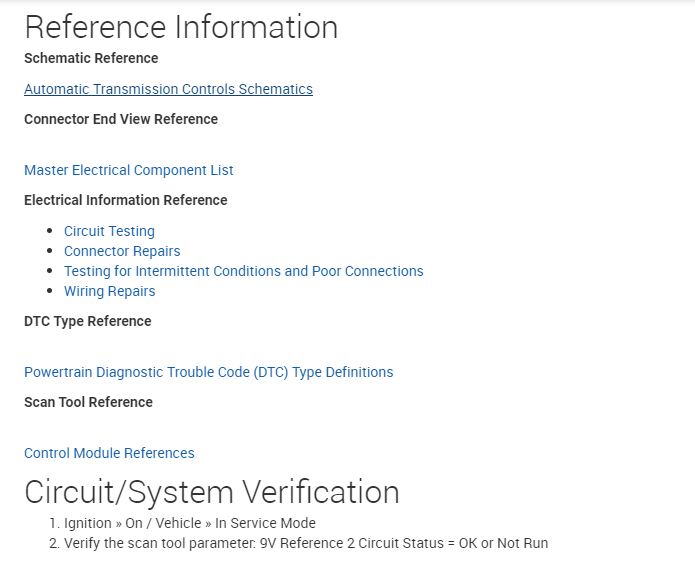Screen dimensions: 695x564
Task: Select the Connector End View Reference label
Action: pos(121,119)
